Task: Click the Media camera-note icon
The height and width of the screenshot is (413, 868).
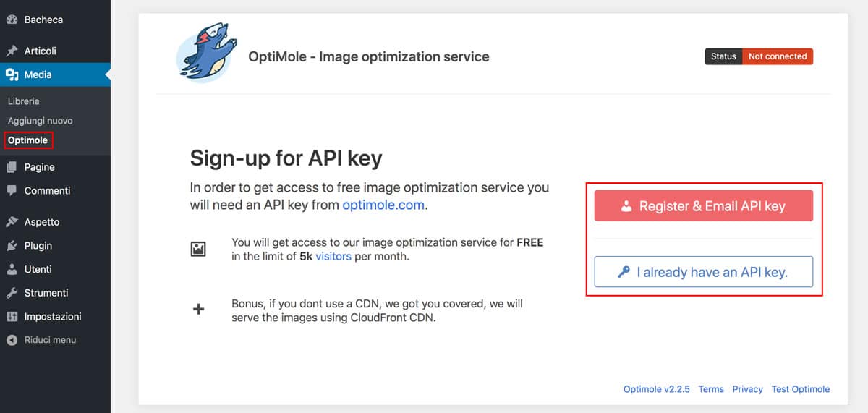Action: [x=12, y=74]
